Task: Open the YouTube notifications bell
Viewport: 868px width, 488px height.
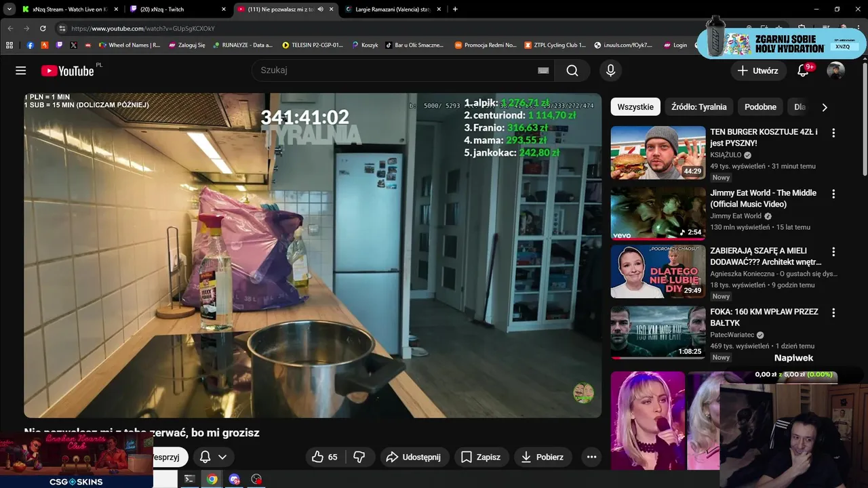Action: tap(803, 70)
